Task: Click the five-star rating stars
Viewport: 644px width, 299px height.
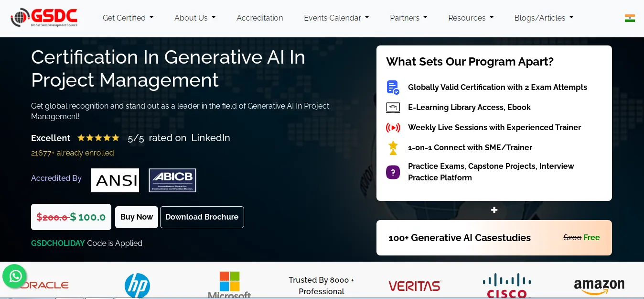Action: tap(98, 138)
